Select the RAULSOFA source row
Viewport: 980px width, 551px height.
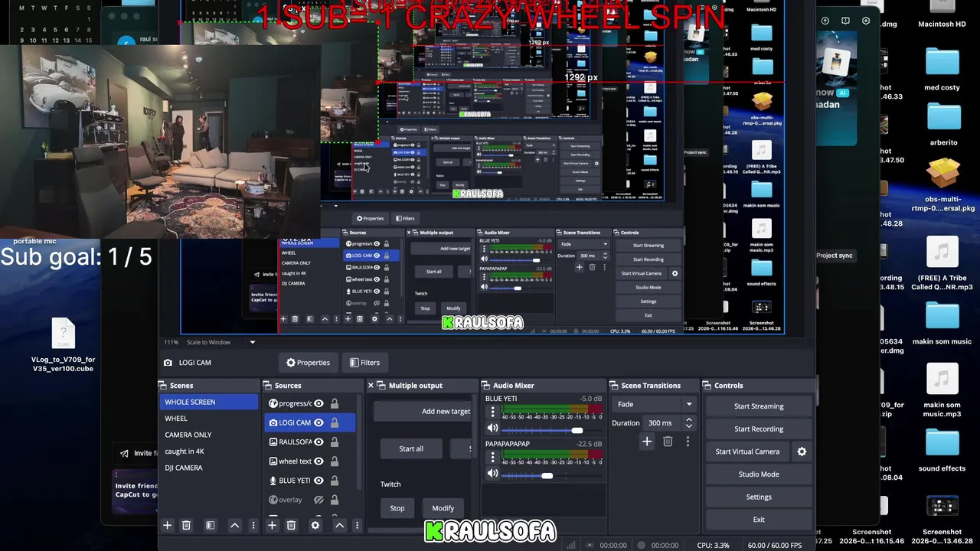coord(310,442)
